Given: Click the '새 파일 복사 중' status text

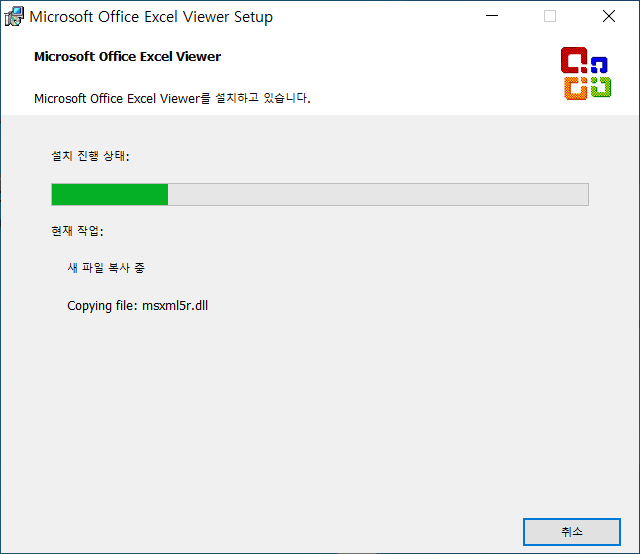Looking at the screenshot, I should tap(106, 268).
